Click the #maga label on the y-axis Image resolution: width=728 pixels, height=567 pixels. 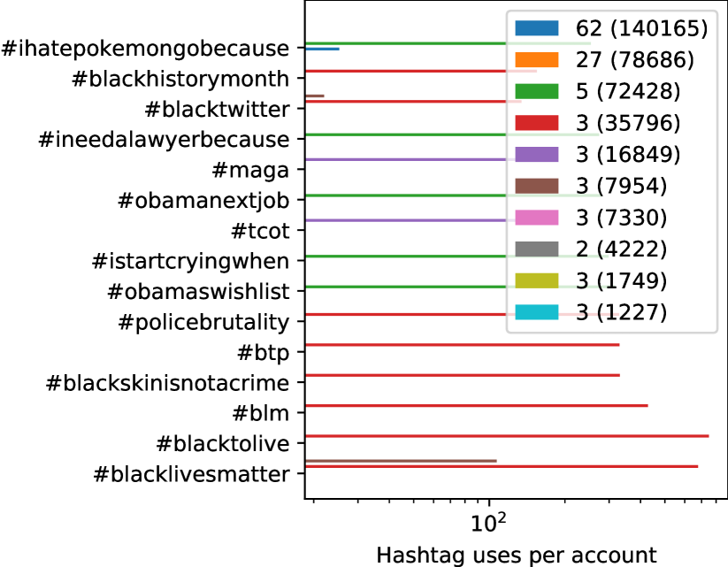(262, 170)
